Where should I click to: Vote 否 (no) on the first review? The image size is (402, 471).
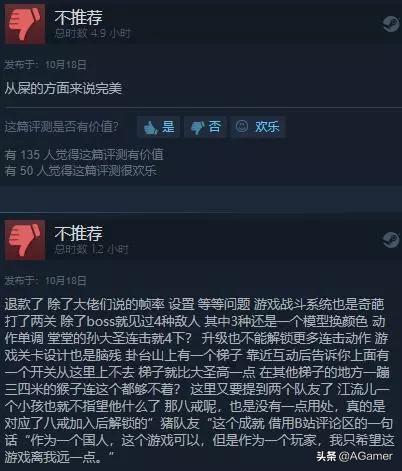pyautogui.click(x=205, y=127)
